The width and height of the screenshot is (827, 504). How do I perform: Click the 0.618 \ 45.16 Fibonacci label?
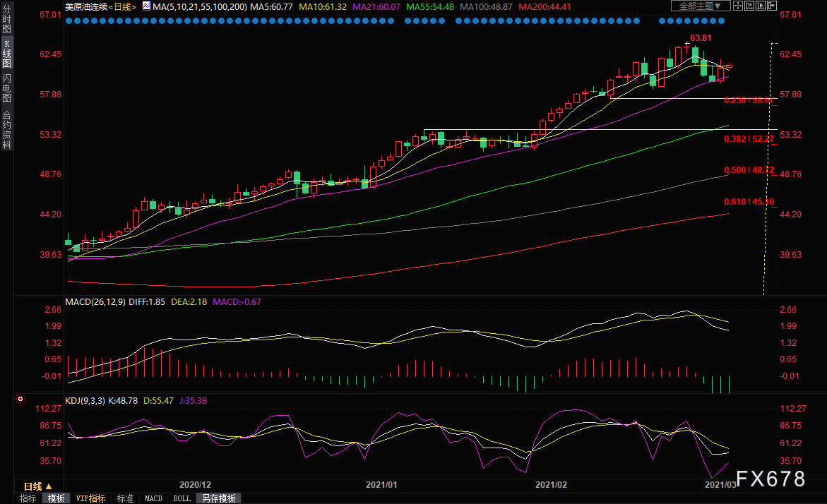click(749, 202)
